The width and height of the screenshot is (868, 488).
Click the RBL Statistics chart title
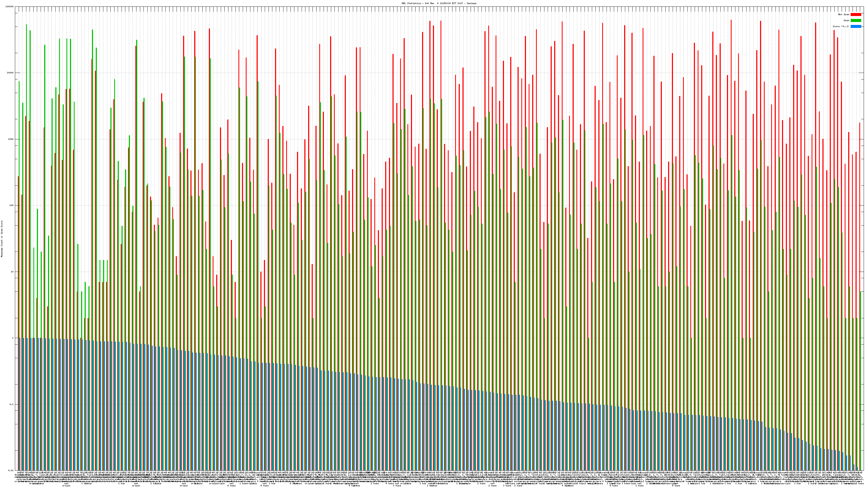[439, 3]
